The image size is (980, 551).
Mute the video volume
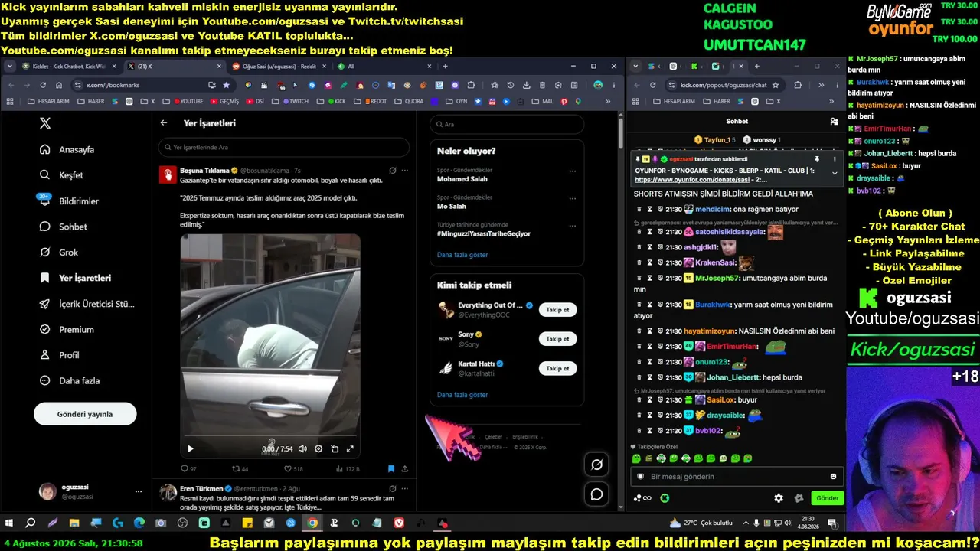pyautogui.click(x=302, y=449)
